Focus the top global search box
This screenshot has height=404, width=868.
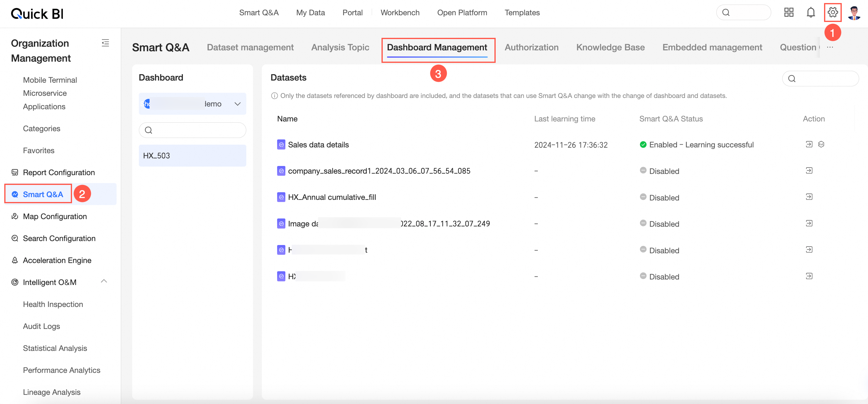pyautogui.click(x=743, y=13)
